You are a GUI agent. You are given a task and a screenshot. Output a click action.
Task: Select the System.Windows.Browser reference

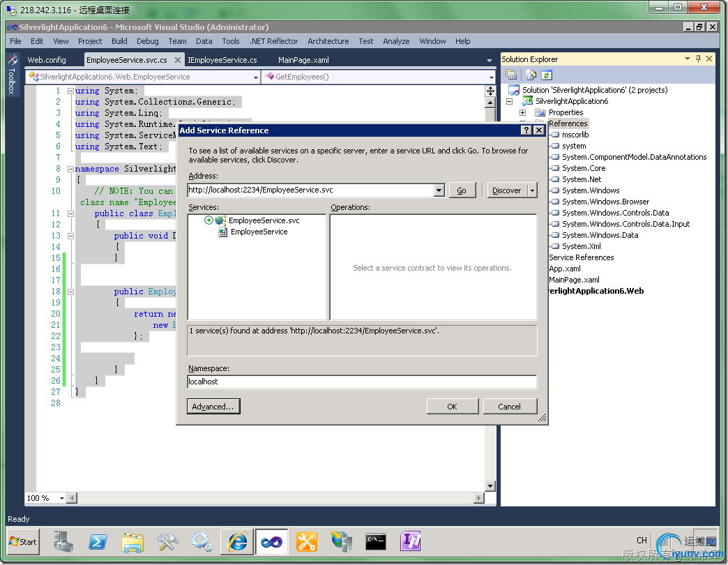coord(605,202)
